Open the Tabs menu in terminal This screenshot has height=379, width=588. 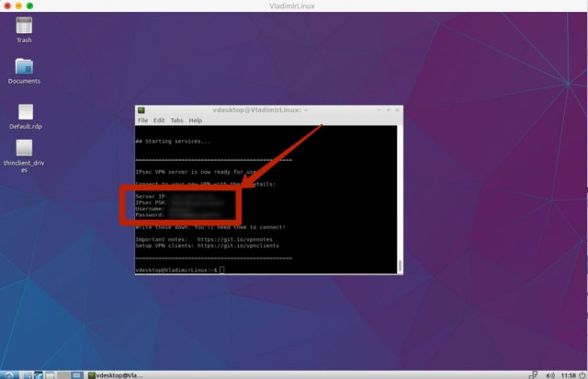(176, 121)
